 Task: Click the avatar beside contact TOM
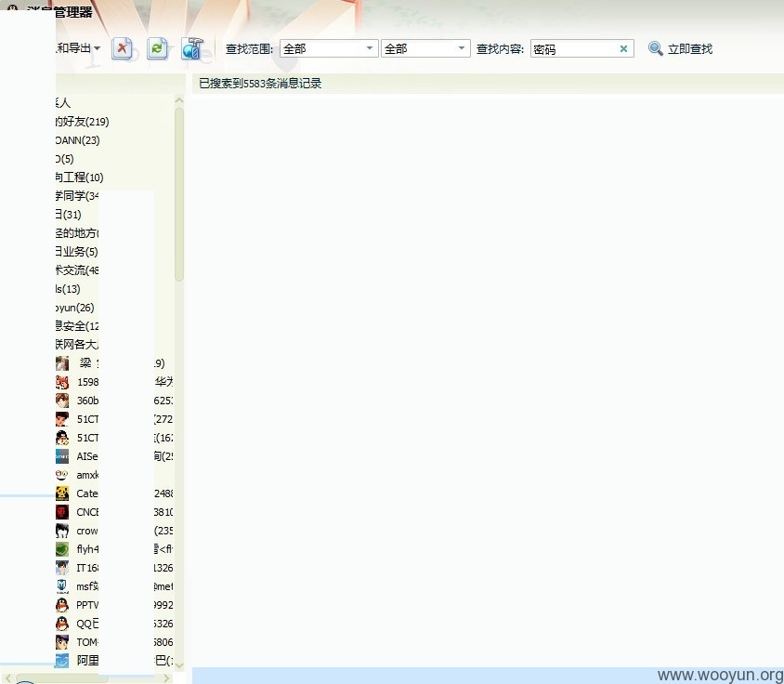pyautogui.click(x=62, y=642)
